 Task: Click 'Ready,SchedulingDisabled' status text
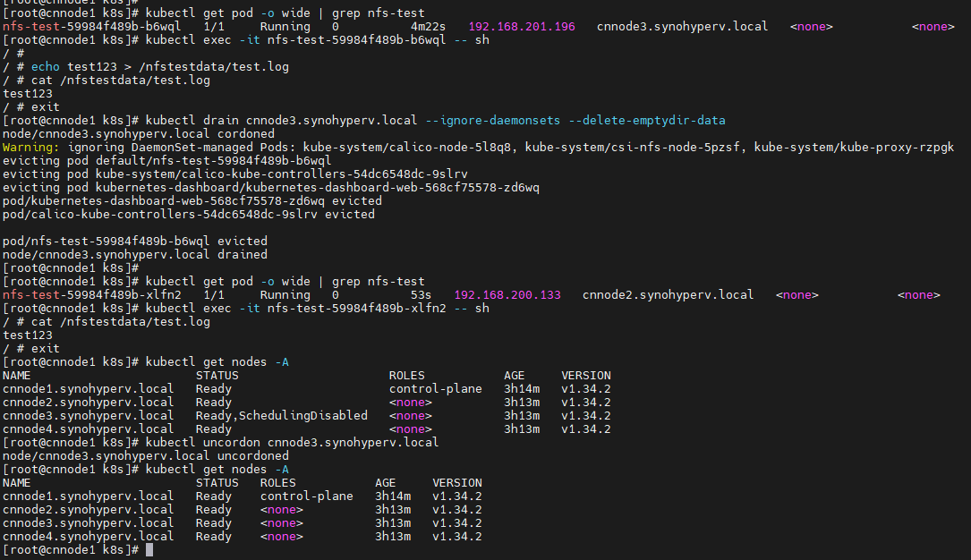(x=282, y=416)
